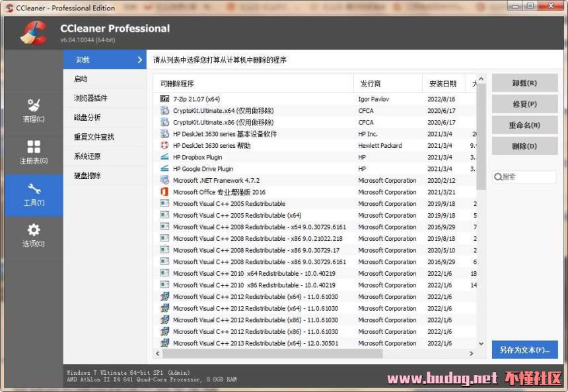Select the Microsoft Visual C++ 2005 Redistributable row

pos(315,203)
